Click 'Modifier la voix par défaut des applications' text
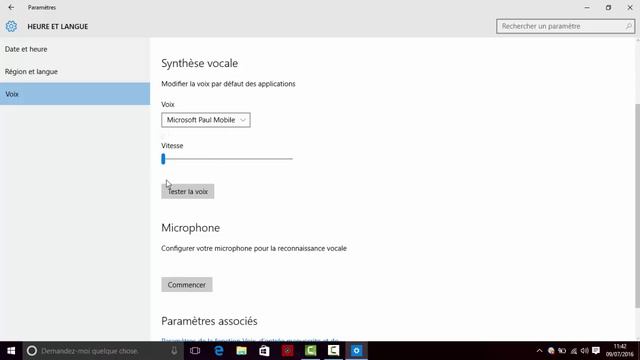This screenshot has height=360, width=640. pos(228,84)
